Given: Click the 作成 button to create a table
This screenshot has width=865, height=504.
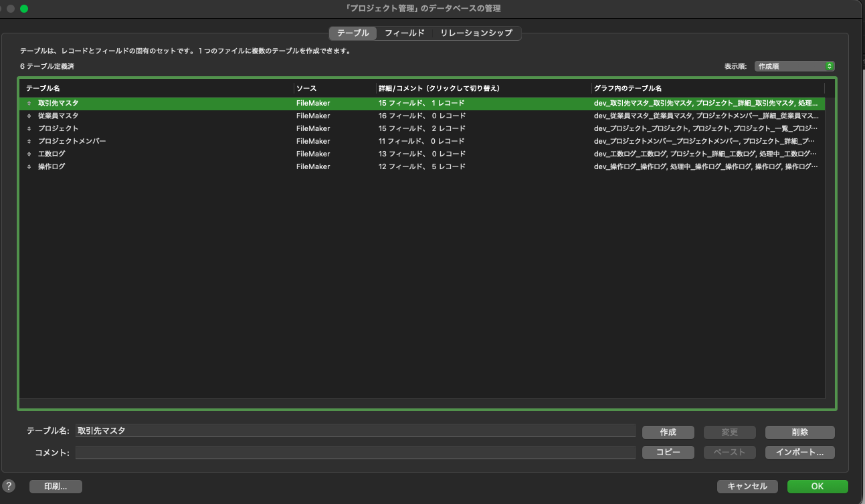Looking at the screenshot, I should coord(668,432).
